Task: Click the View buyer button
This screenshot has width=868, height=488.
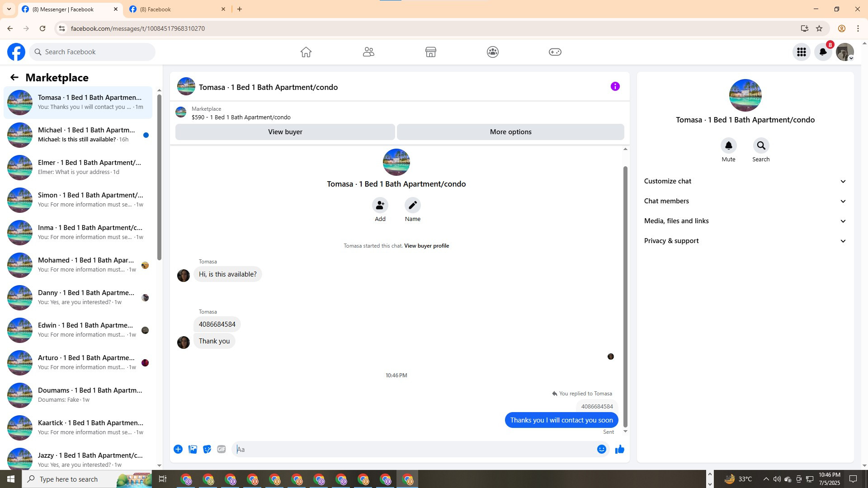Action: (x=285, y=132)
